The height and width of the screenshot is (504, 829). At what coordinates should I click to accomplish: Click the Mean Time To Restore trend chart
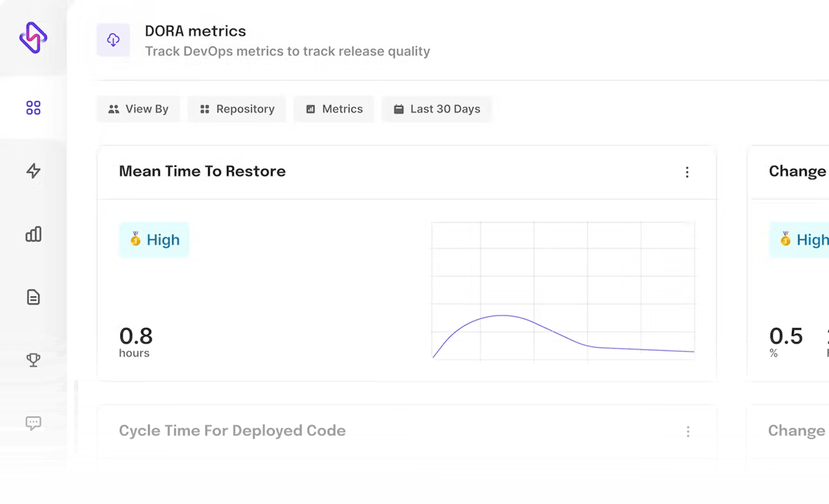(x=563, y=291)
